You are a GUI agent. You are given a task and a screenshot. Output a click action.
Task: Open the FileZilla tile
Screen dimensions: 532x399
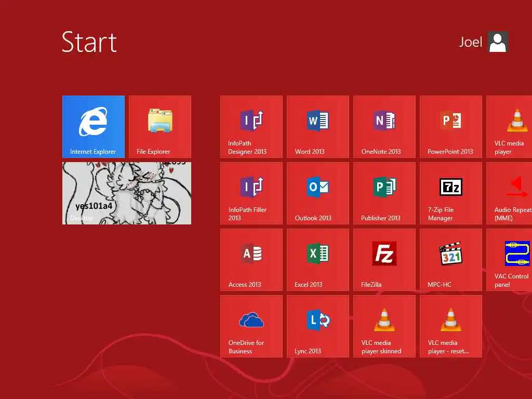pyautogui.click(x=384, y=260)
